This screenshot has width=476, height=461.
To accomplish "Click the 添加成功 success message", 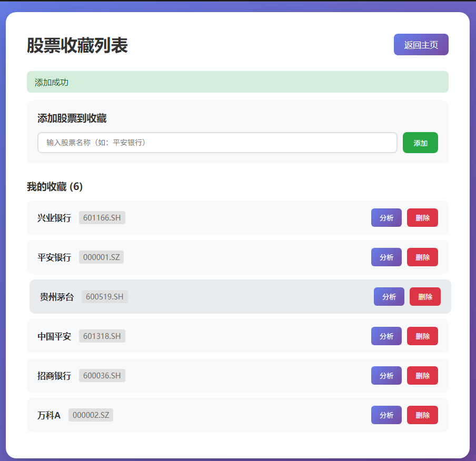I will click(x=237, y=82).
